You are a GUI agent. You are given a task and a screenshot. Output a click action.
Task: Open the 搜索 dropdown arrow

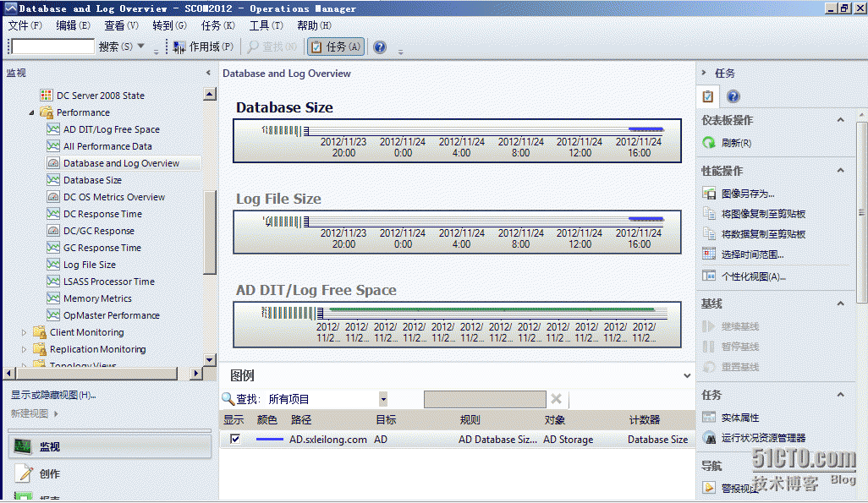click(140, 46)
